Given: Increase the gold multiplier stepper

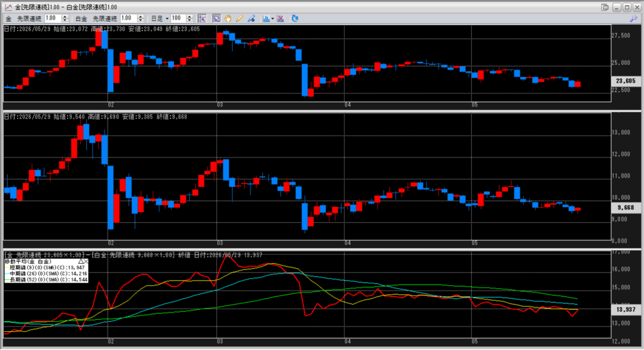Looking at the screenshot, I should pyautogui.click(x=65, y=16).
